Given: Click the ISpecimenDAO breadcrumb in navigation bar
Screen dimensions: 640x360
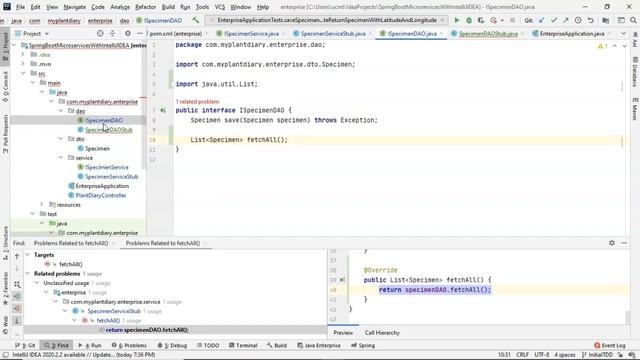Looking at the screenshot, I should tap(159, 20).
